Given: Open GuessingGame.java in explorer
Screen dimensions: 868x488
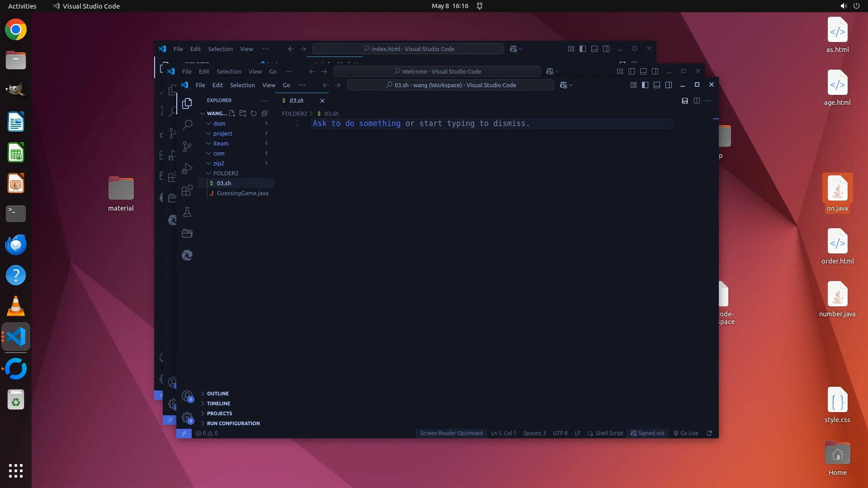Looking at the screenshot, I should click(242, 193).
